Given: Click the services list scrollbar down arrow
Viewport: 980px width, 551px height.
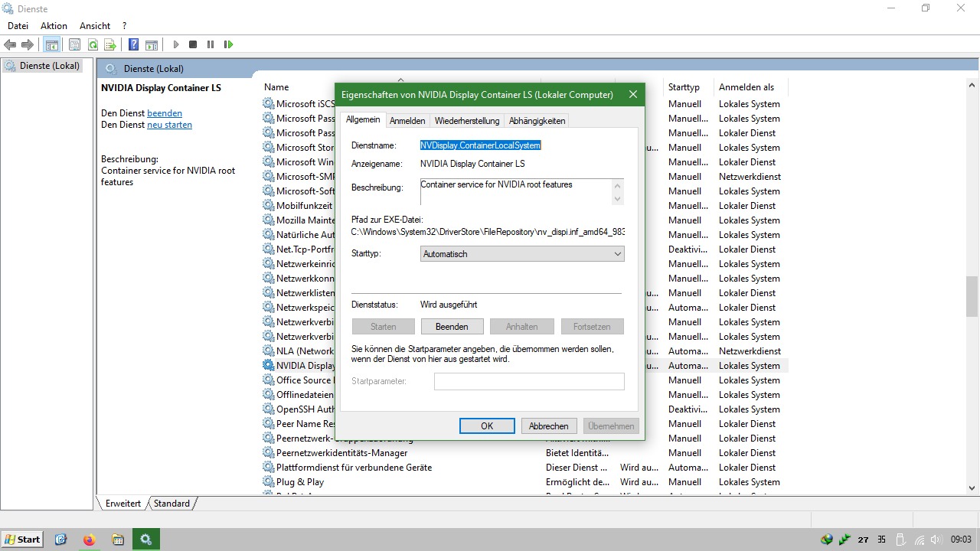Looking at the screenshot, I should 972,488.
